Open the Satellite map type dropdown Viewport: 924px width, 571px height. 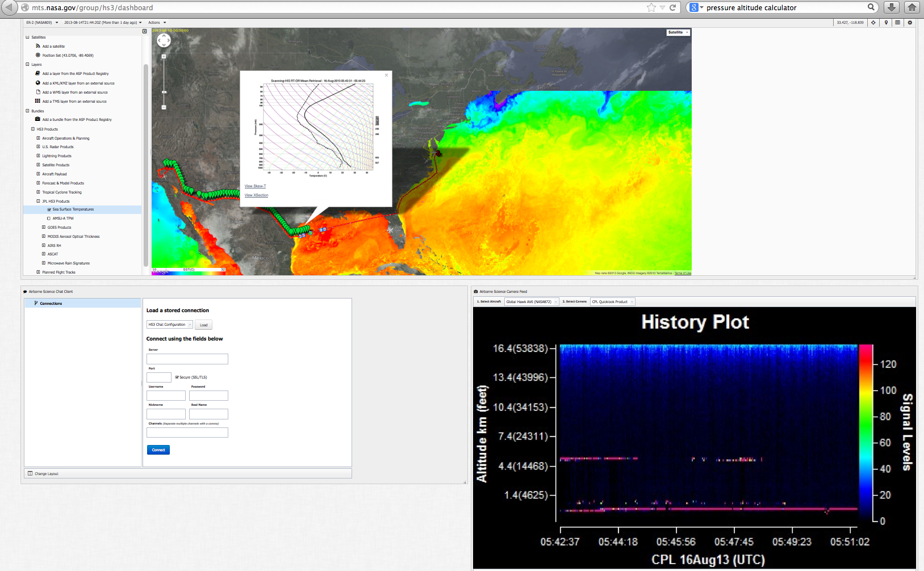click(678, 32)
